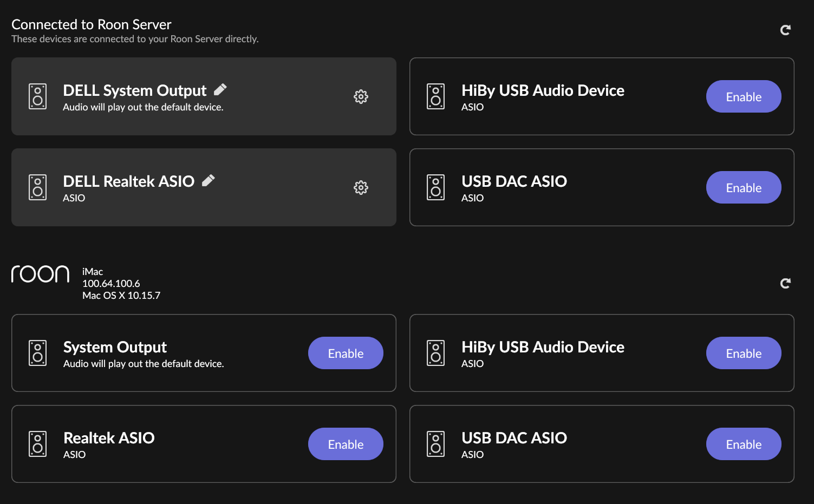
Task: Enable iMac System Output
Action: (346, 354)
